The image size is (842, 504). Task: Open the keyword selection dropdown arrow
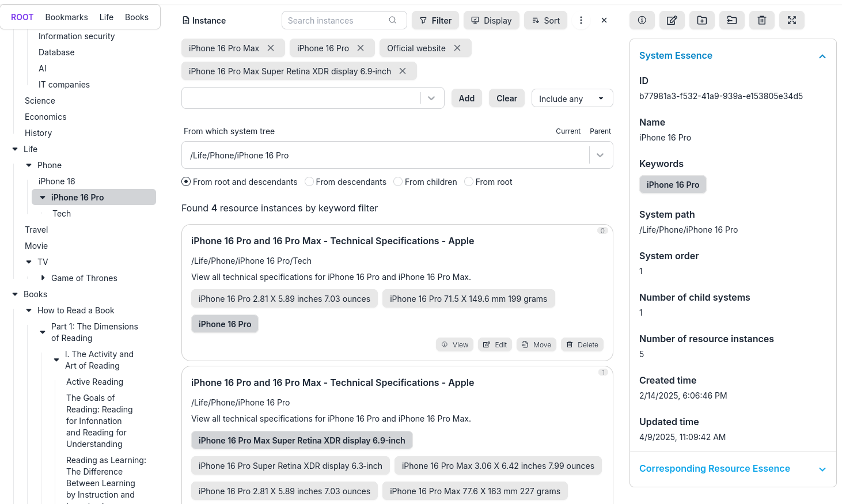click(431, 98)
